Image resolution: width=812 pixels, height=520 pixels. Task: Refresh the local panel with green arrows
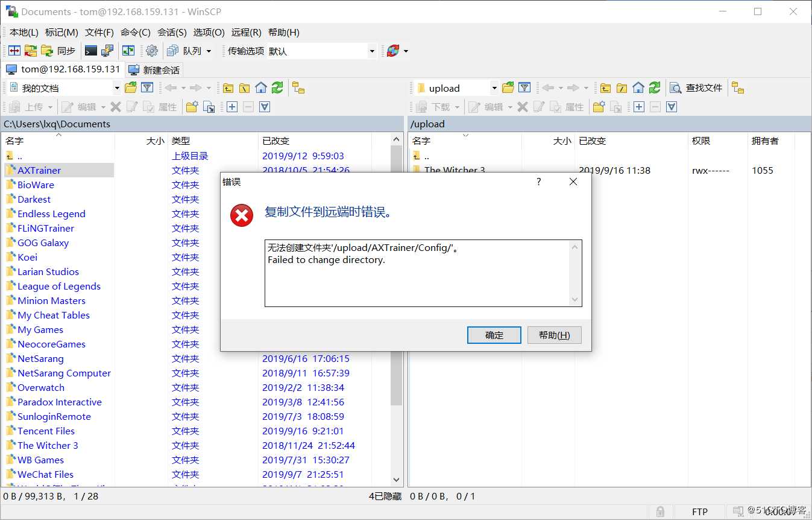click(x=277, y=88)
